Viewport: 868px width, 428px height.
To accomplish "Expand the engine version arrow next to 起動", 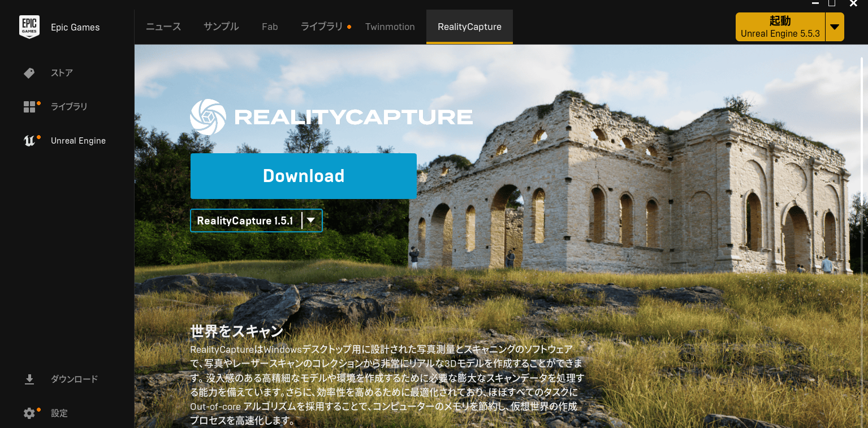I will pos(835,27).
